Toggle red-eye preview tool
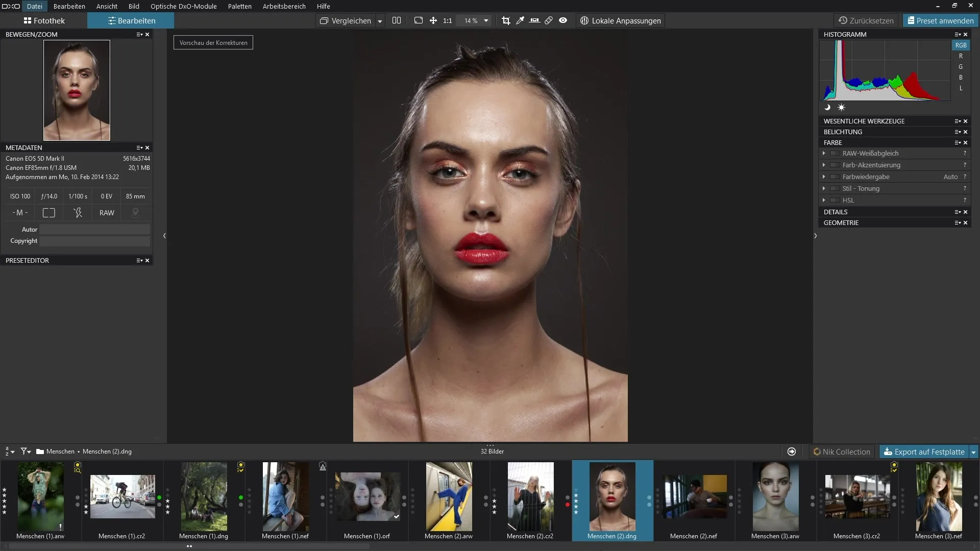980x551 pixels. (x=563, y=20)
